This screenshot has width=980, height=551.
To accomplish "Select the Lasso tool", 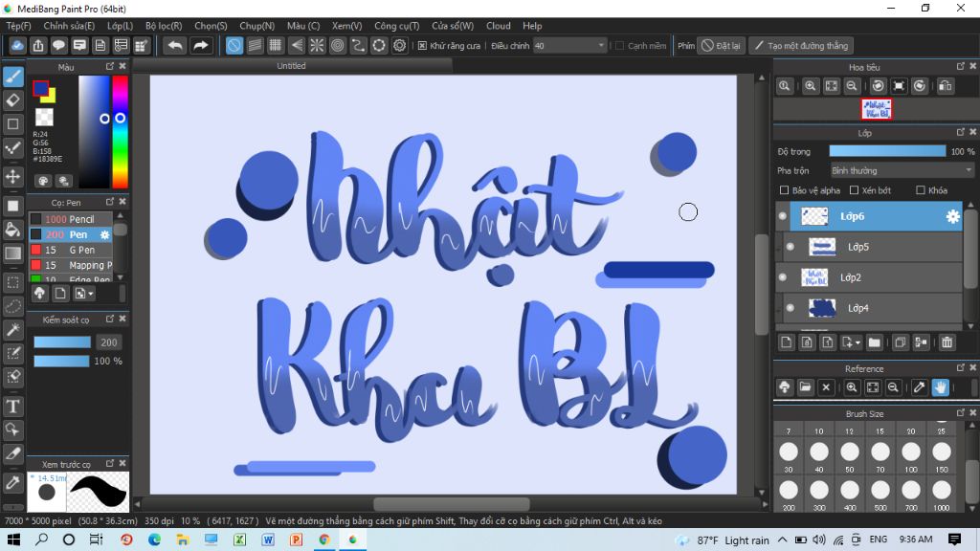I will [x=13, y=306].
